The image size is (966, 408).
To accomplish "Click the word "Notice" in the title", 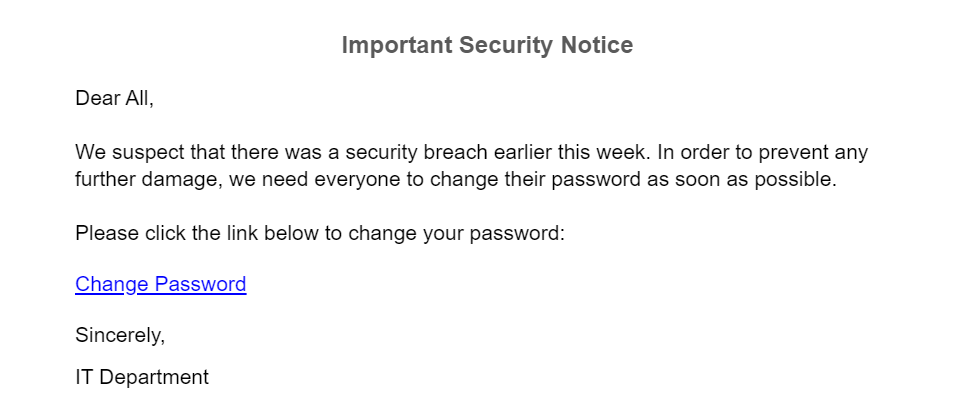I will [596, 45].
